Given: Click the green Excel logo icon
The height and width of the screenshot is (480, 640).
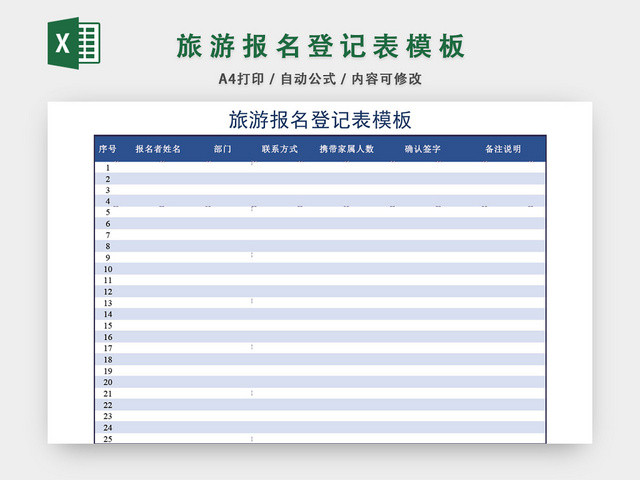Looking at the screenshot, I should click(x=74, y=43).
